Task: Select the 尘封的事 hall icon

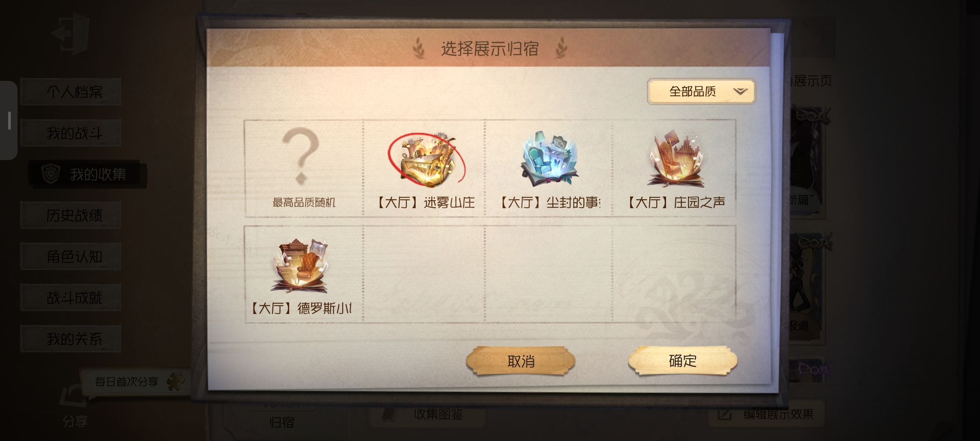Action: pyautogui.click(x=549, y=160)
